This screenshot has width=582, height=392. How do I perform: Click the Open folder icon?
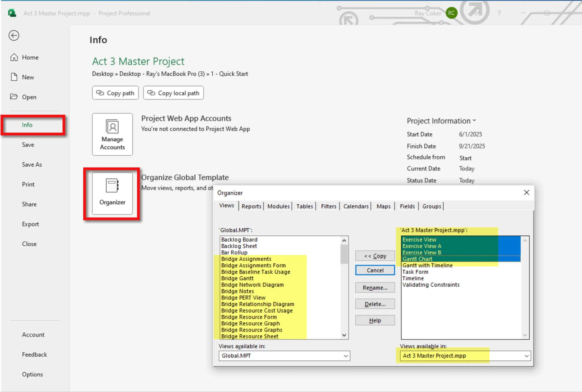[x=14, y=97]
